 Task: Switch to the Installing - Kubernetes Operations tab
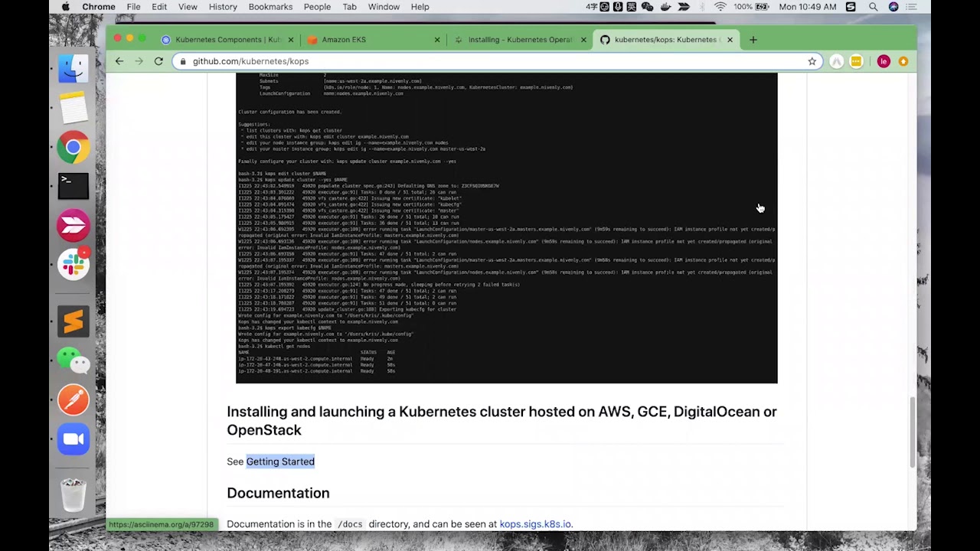tap(520, 40)
